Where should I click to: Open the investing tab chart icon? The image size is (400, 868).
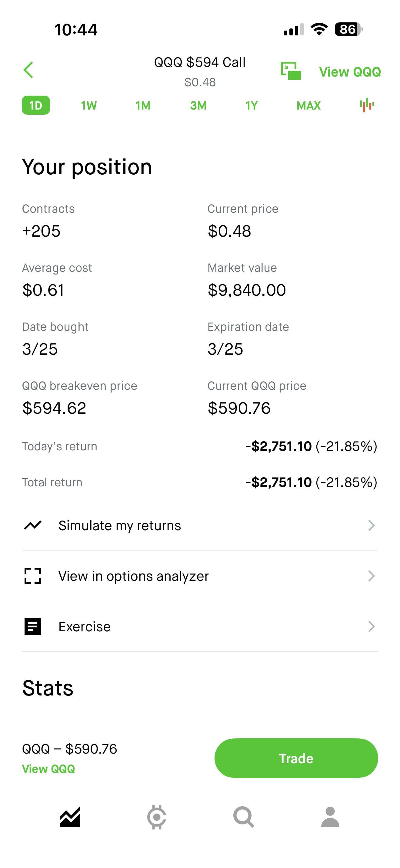(70, 817)
